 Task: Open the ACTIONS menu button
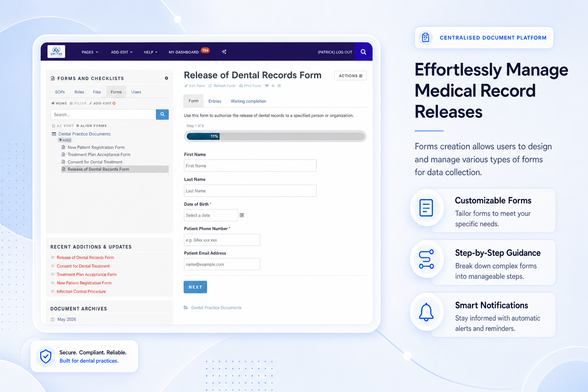click(x=350, y=76)
